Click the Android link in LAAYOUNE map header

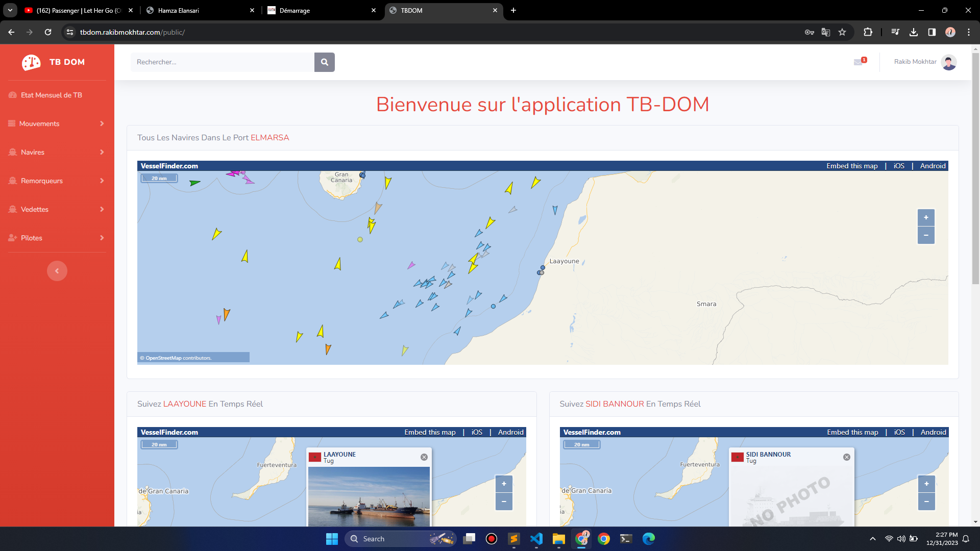click(510, 432)
